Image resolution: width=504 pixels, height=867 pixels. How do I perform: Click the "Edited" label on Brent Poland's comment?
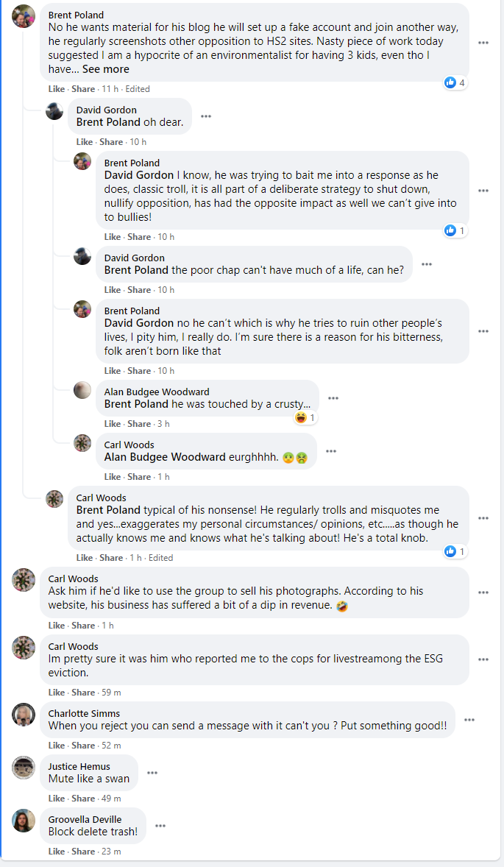point(138,89)
